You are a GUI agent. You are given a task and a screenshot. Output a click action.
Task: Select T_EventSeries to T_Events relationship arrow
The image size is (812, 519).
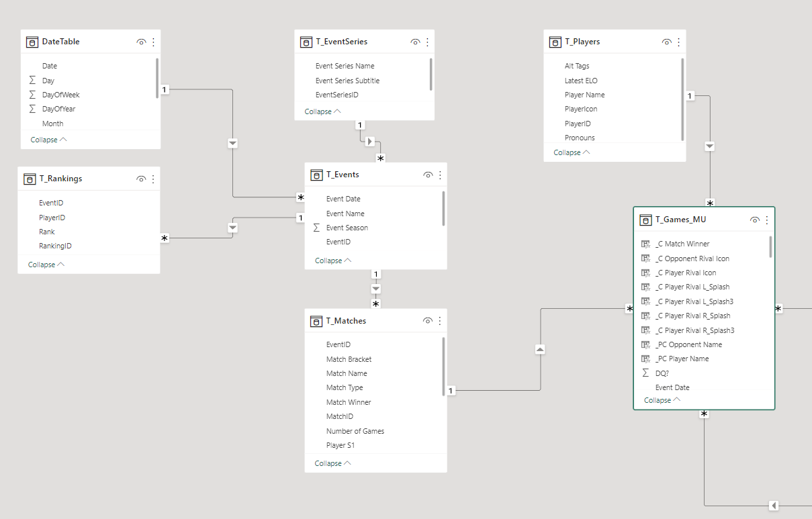tap(370, 142)
